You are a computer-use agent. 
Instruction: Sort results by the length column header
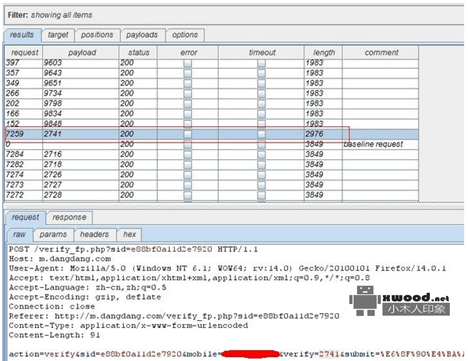coord(323,53)
